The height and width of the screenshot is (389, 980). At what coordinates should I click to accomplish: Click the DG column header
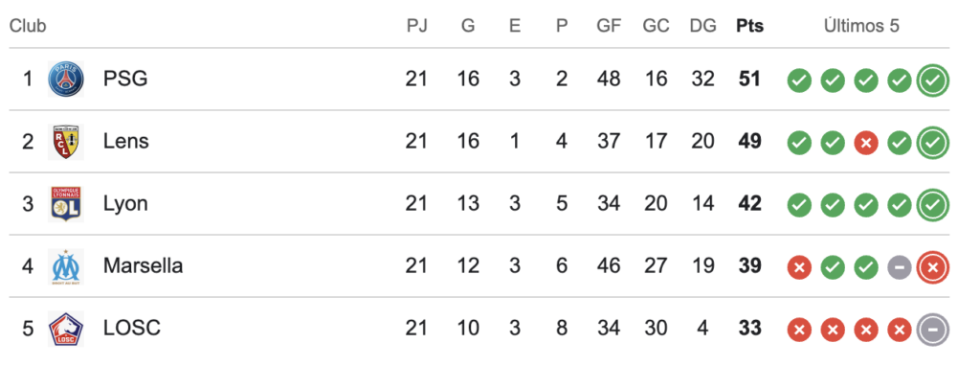click(x=702, y=26)
